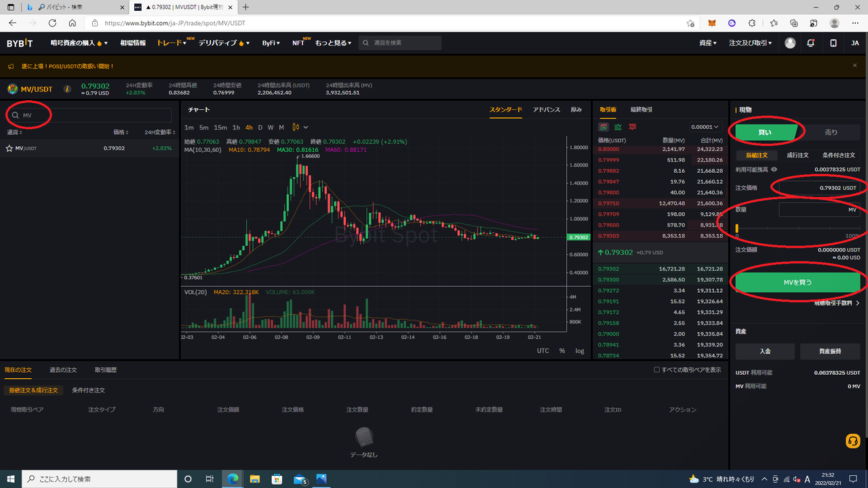Open the もっと見る dropdown menu
The height and width of the screenshot is (488, 868).
click(x=333, y=43)
